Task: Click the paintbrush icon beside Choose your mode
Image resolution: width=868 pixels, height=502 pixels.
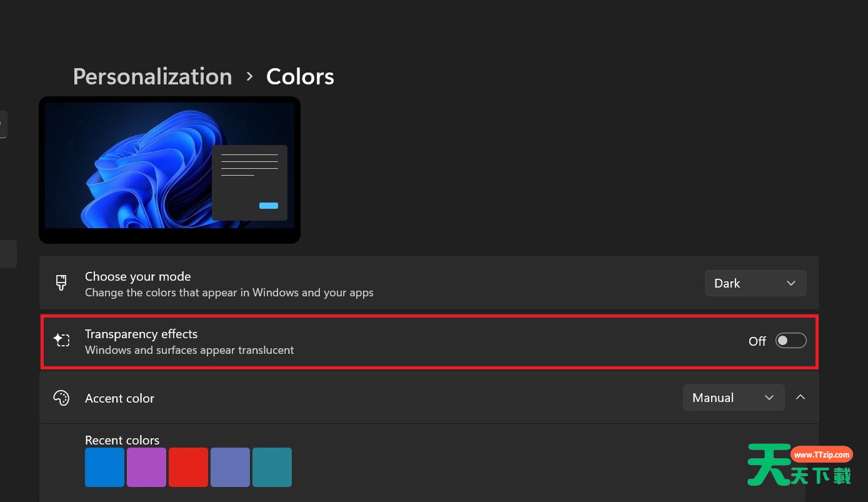Action: [61, 283]
